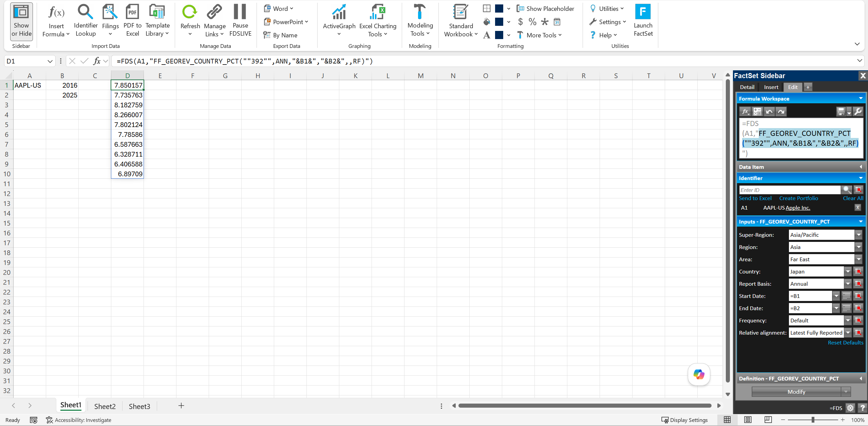Select the Sheet3 tab
The height and width of the screenshot is (426, 868).
[139, 406]
